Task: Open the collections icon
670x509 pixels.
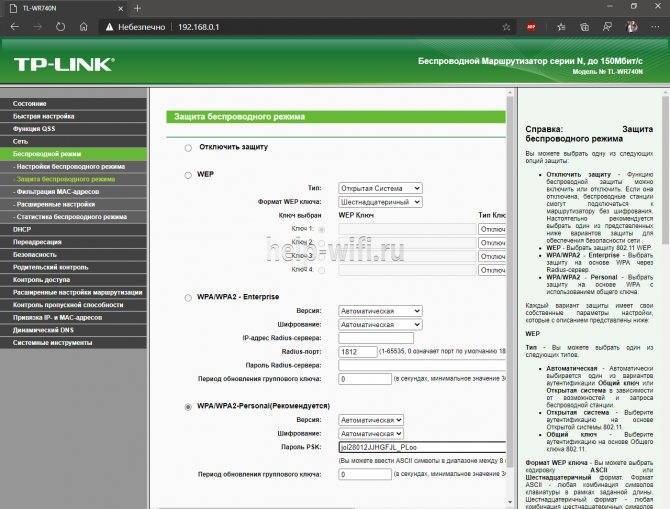Action: pyautogui.click(x=585, y=27)
